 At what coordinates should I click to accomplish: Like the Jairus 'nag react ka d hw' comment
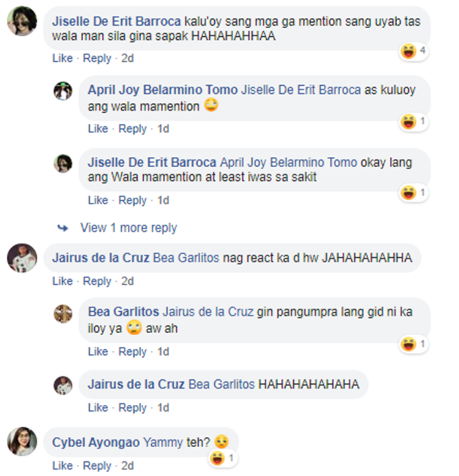click(x=62, y=281)
